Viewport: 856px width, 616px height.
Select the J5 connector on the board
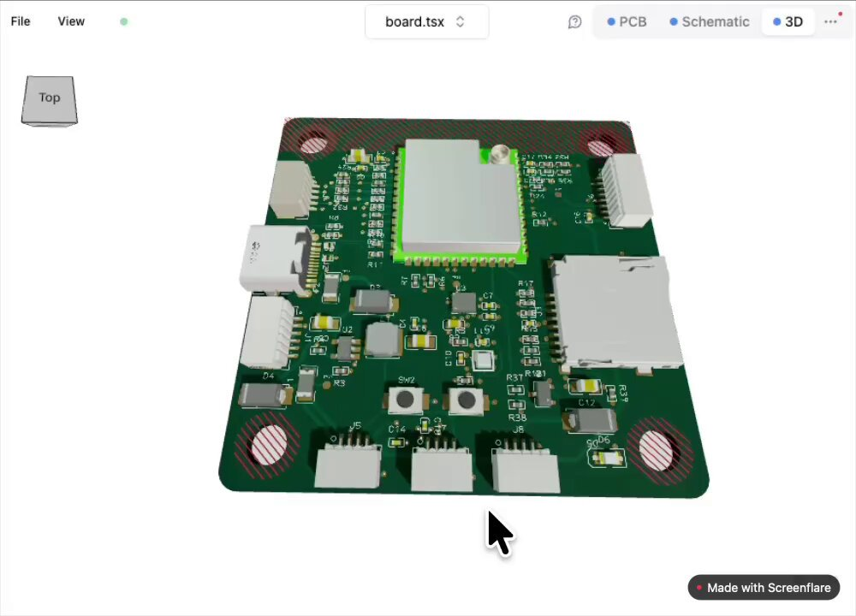[348, 462]
